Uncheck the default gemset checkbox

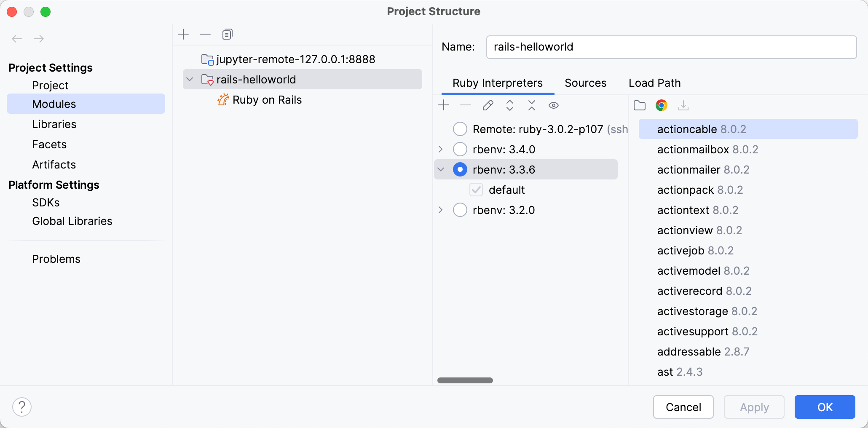pyautogui.click(x=476, y=190)
